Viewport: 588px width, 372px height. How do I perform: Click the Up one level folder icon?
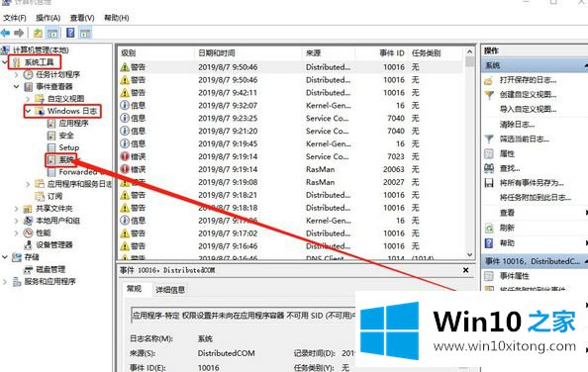[38, 33]
